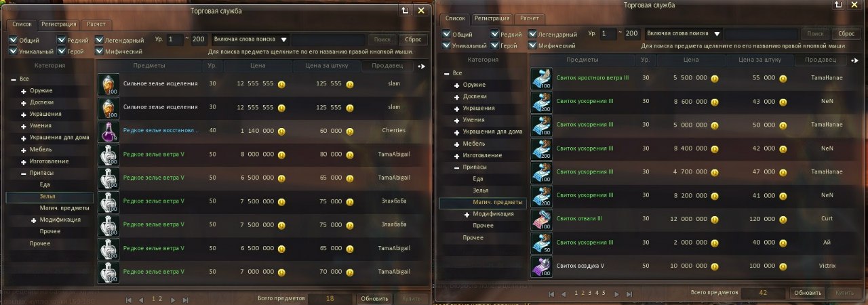Toggle Легендарный checkbox in the left window

tap(99, 40)
